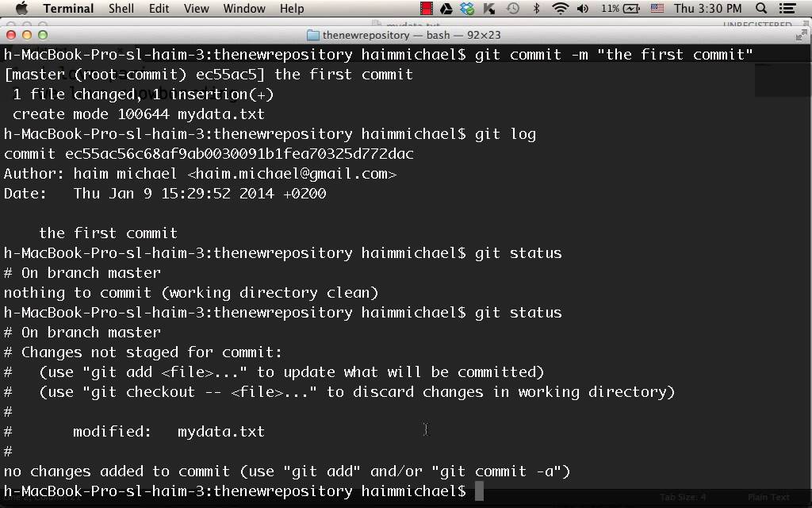Click the 'no changes added to commit' line
The image size is (812, 508).
point(287,471)
